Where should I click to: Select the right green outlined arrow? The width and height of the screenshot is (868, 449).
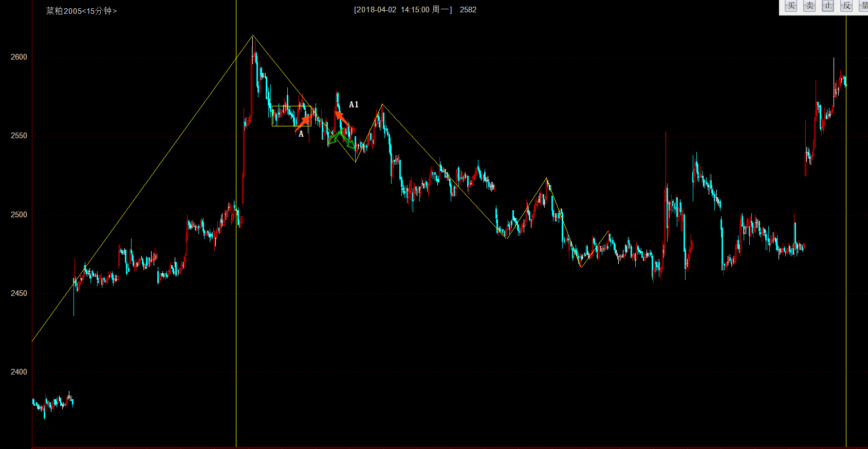point(349,142)
